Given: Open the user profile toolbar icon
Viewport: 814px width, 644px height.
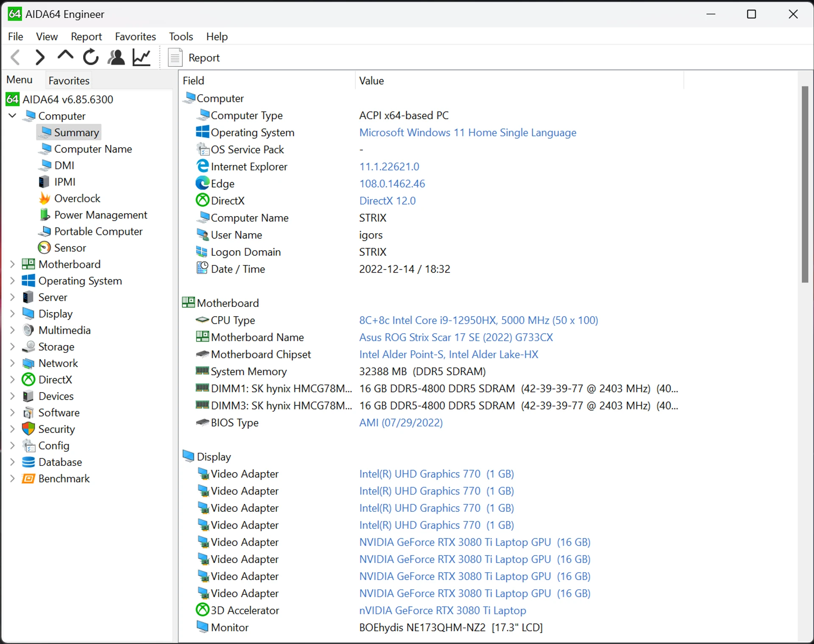Looking at the screenshot, I should point(116,57).
